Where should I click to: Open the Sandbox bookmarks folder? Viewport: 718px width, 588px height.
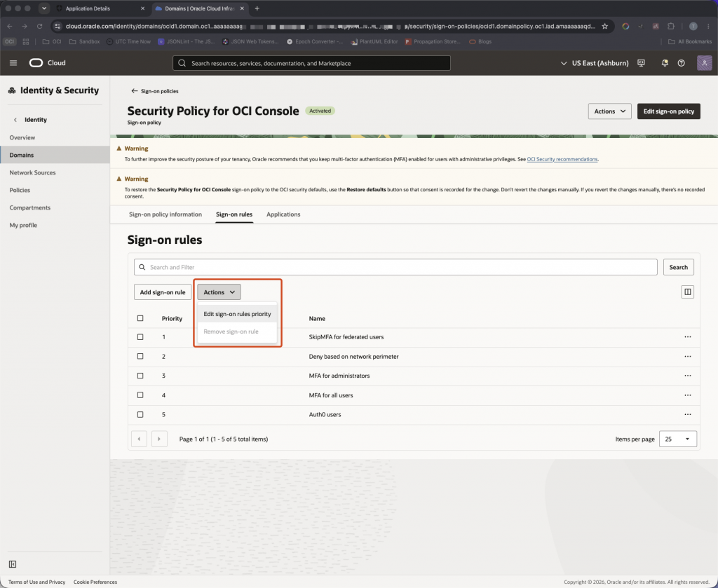tap(84, 41)
